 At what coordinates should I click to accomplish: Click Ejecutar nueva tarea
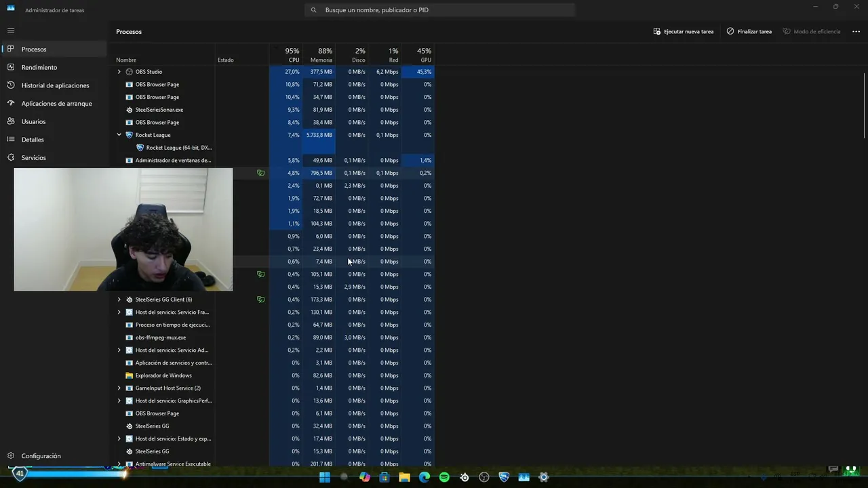684,31
